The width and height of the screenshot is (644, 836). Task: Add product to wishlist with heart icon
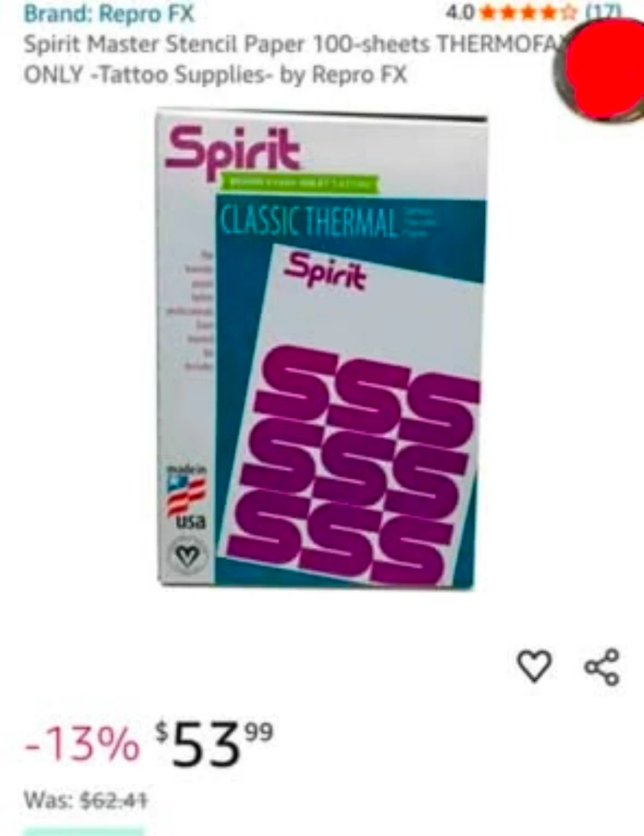pyautogui.click(x=534, y=666)
